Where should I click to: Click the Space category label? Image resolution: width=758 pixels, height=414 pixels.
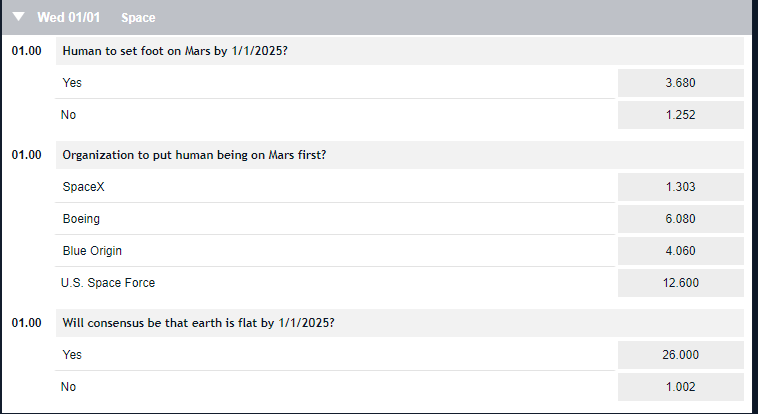click(x=138, y=18)
